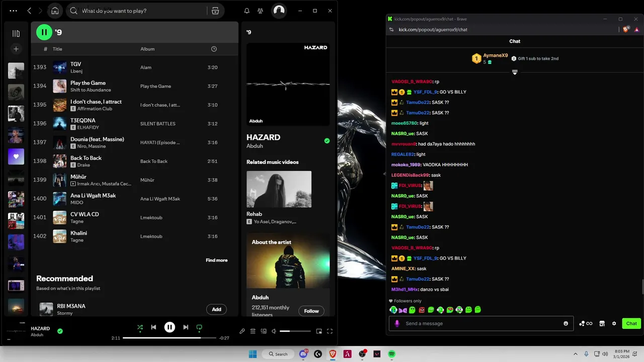Pause playback in bottom player bar
Image resolution: width=644 pixels, height=362 pixels.
(170, 327)
